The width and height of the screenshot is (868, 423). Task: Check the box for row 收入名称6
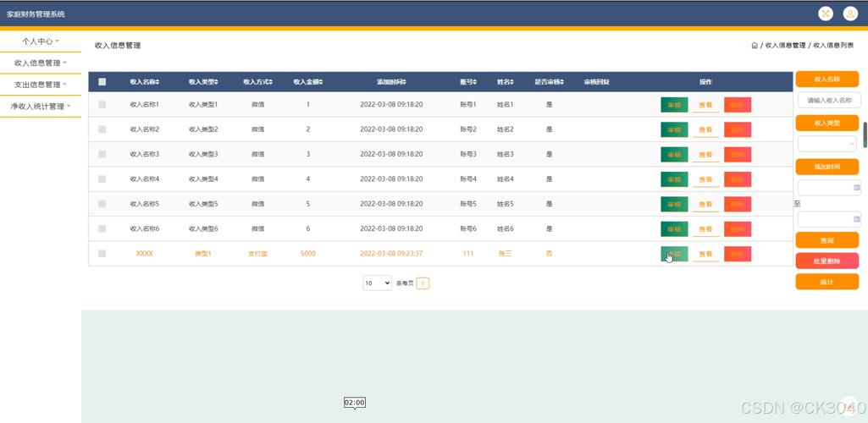click(x=102, y=228)
